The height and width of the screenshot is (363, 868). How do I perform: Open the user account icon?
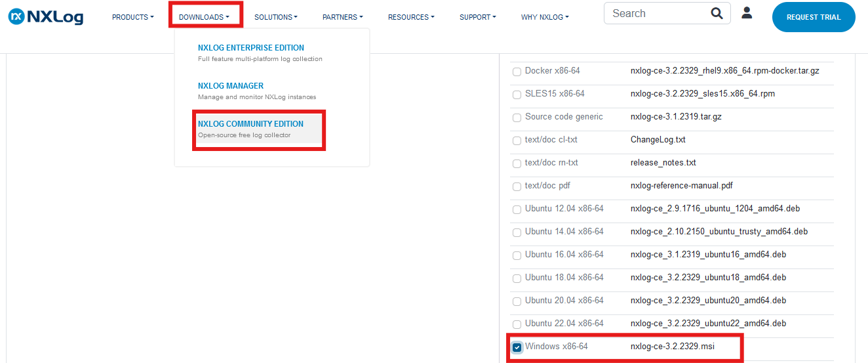[747, 12]
